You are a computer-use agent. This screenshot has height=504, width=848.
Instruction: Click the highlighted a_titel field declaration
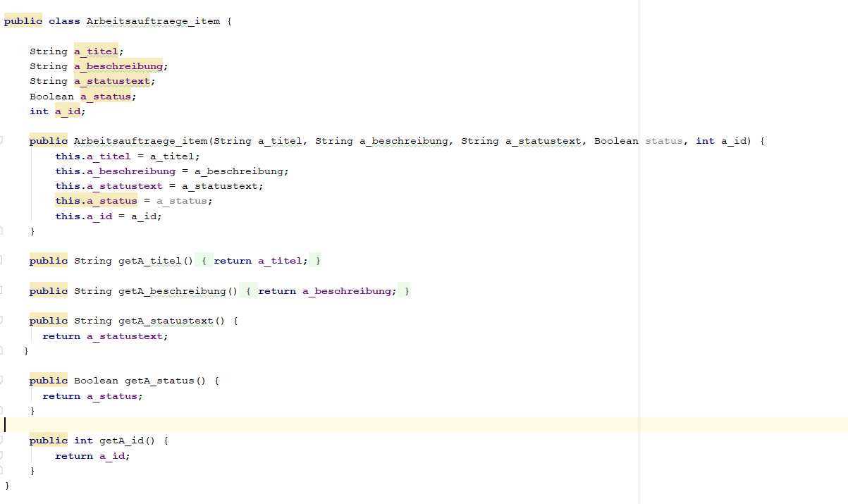pos(97,51)
